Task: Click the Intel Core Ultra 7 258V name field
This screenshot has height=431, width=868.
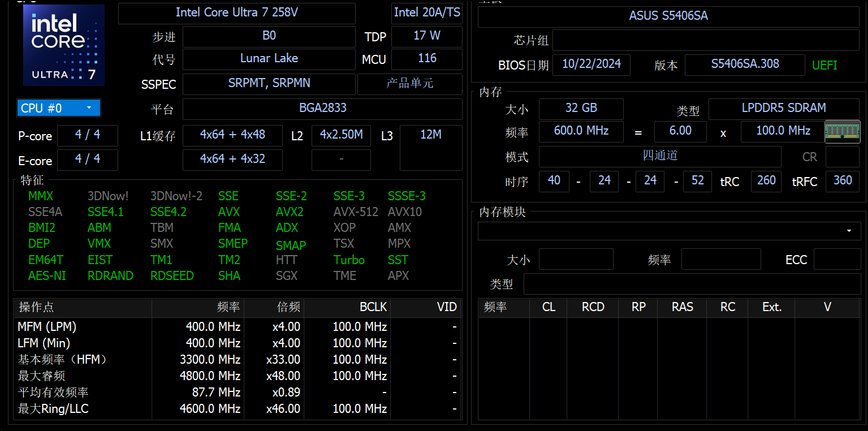Action: 236,13
